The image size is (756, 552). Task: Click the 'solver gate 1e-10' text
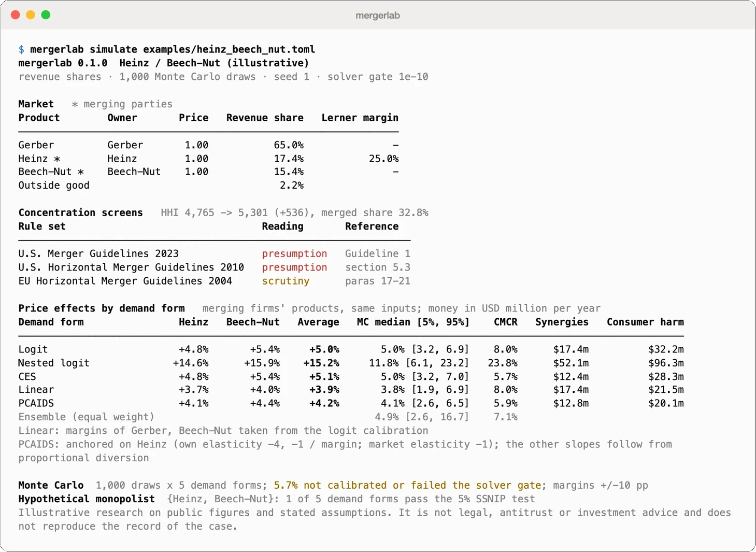tap(378, 77)
